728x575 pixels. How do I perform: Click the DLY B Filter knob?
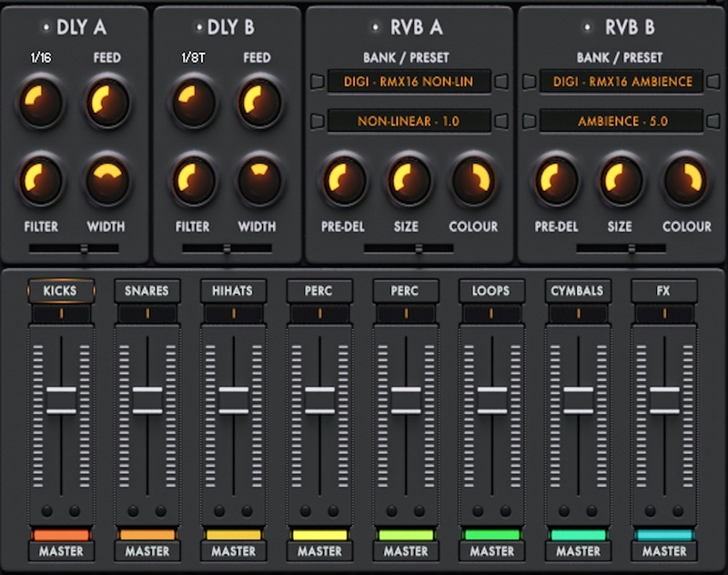192,181
